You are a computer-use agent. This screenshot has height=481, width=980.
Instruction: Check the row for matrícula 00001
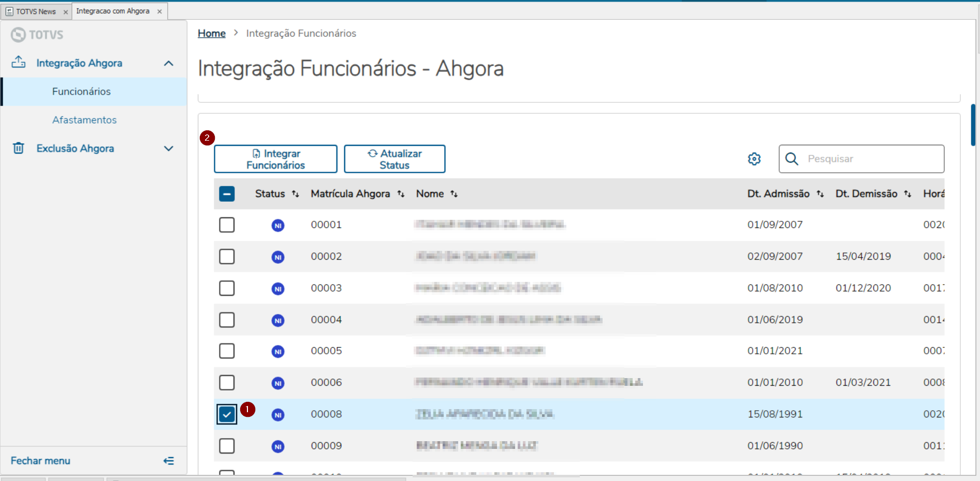[227, 224]
